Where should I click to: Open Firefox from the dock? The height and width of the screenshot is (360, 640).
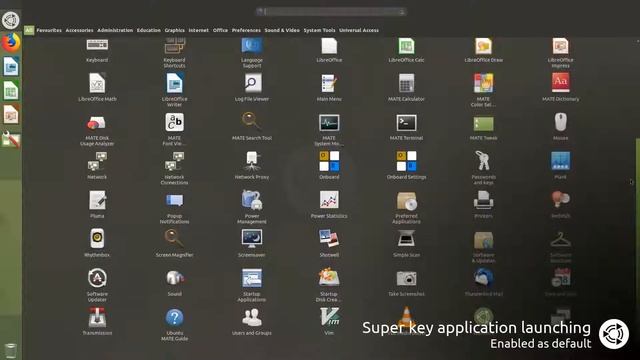click(11, 42)
